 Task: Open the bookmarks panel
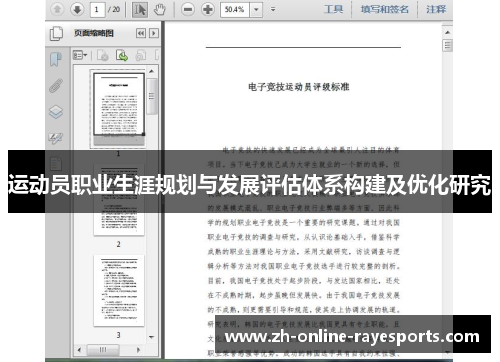(56, 60)
